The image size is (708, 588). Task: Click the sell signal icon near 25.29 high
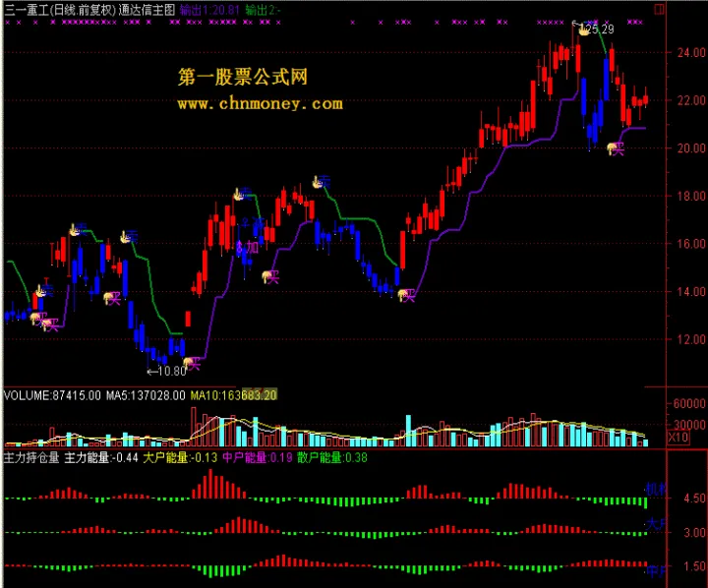[584, 29]
